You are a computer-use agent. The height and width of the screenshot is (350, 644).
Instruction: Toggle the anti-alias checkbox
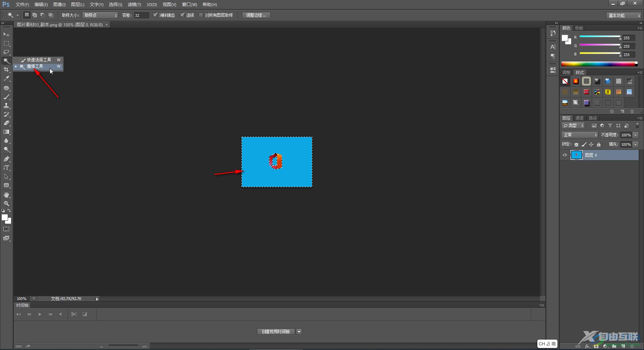point(155,15)
